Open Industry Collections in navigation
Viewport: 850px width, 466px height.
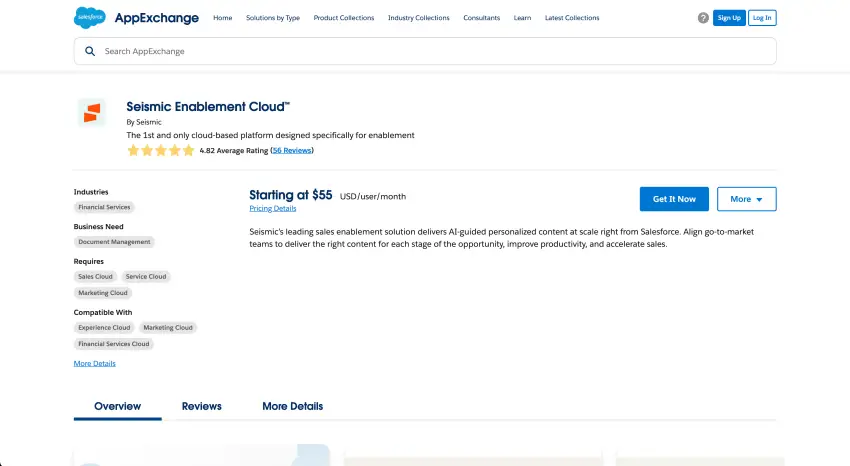click(419, 18)
